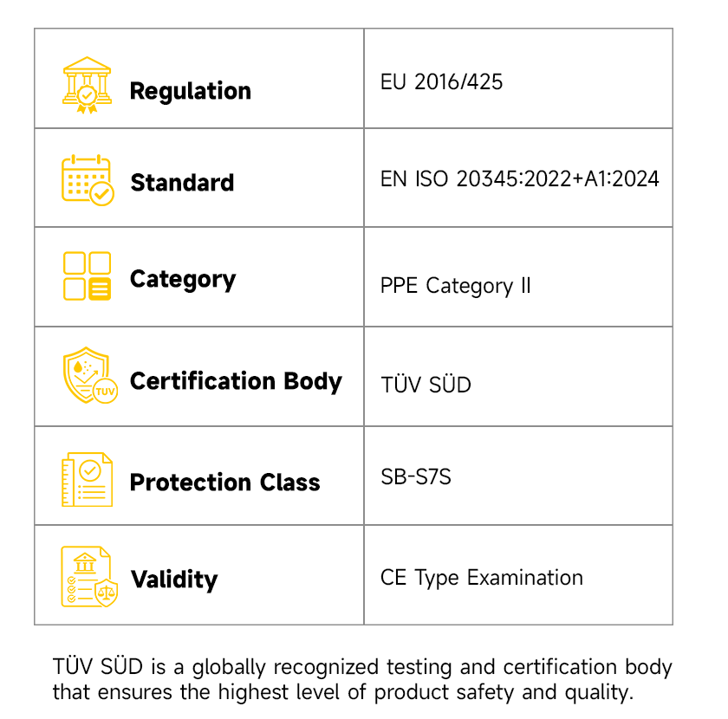Click the Standard calendar checkmark icon

88,180
